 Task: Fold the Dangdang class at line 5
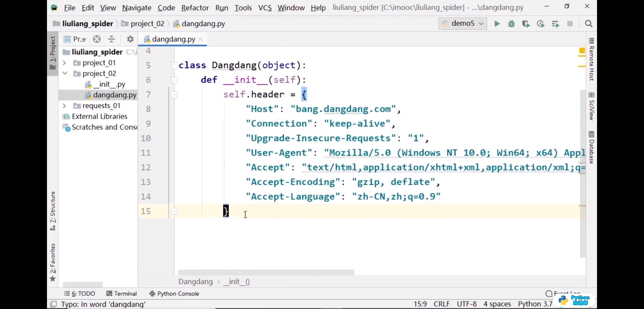pyautogui.click(x=174, y=66)
